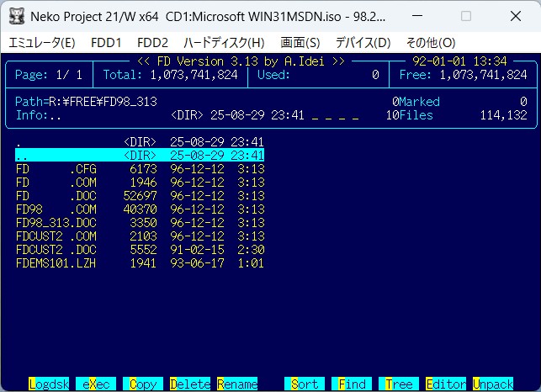Select the FDEMS101.LZH archive entry
Image resolution: width=541 pixels, height=392 pixels.
140,263
